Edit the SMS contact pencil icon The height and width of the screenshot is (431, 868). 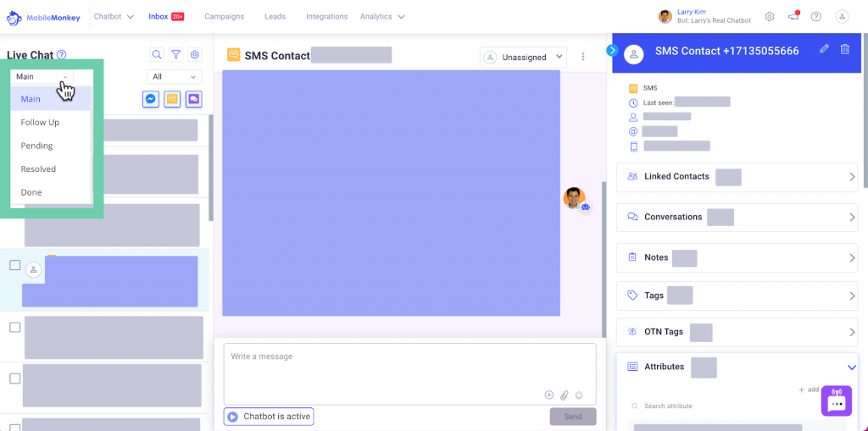coord(824,49)
